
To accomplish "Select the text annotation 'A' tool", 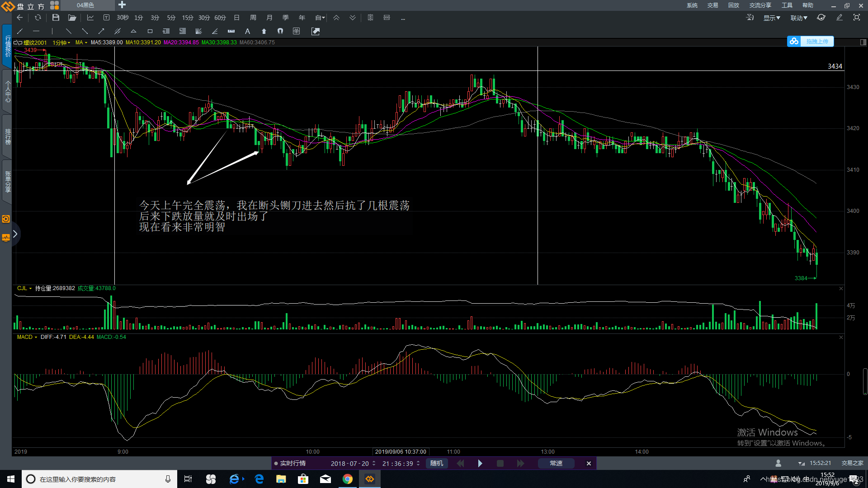I will pyautogui.click(x=247, y=31).
